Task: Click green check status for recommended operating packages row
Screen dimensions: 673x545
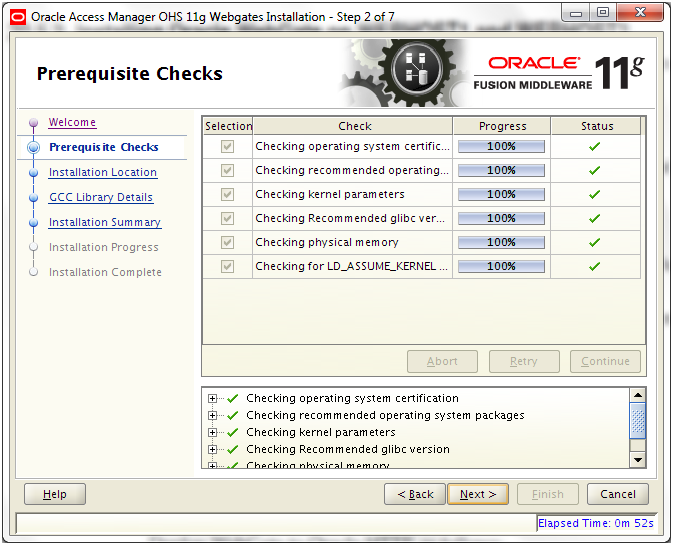Action: tap(594, 171)
